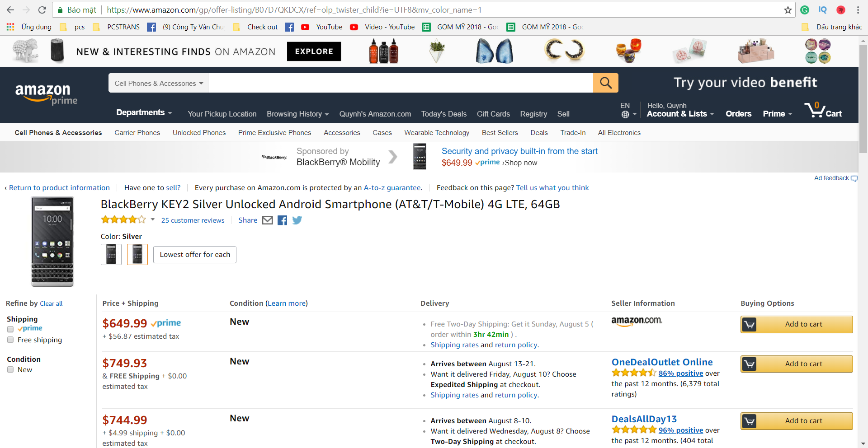Open the Grammarly extension icon

[x=805, y=10]
